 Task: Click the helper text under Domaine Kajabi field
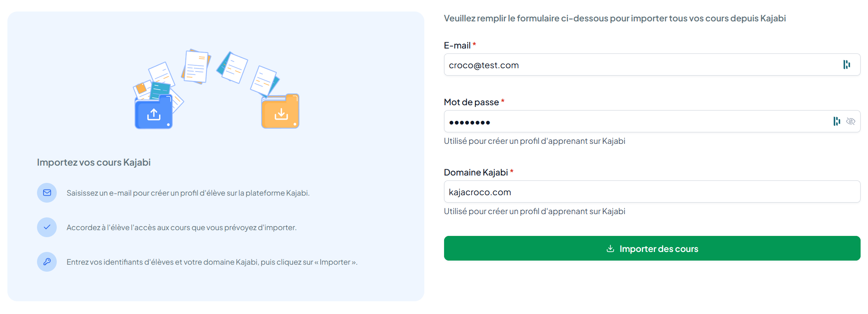pos(535,211)
